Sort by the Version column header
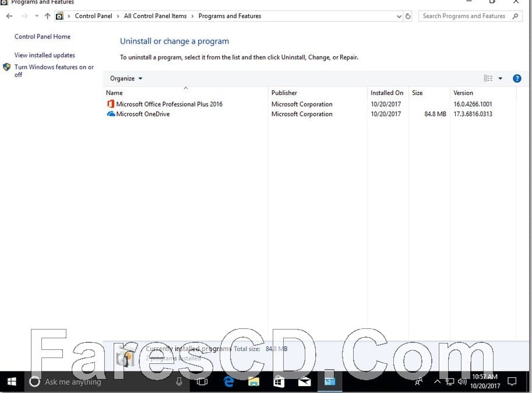Screen dimensions: 532x393 483,93
